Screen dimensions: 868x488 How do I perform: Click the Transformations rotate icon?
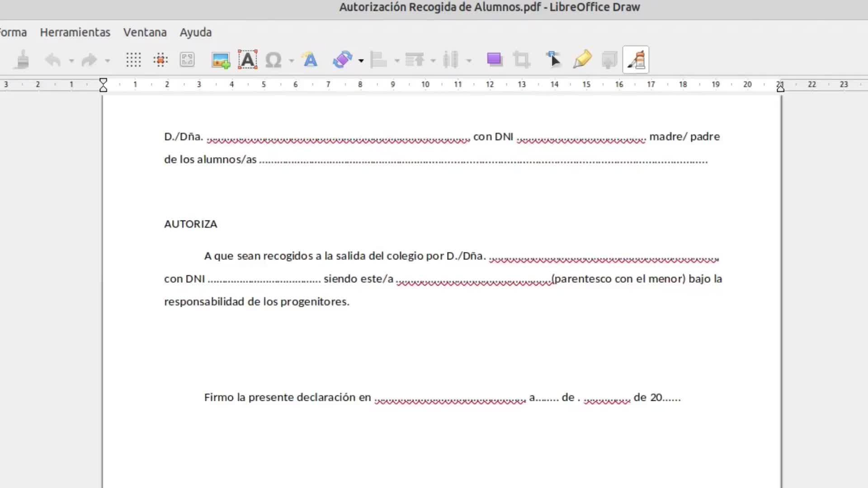(x=342, y=60)
